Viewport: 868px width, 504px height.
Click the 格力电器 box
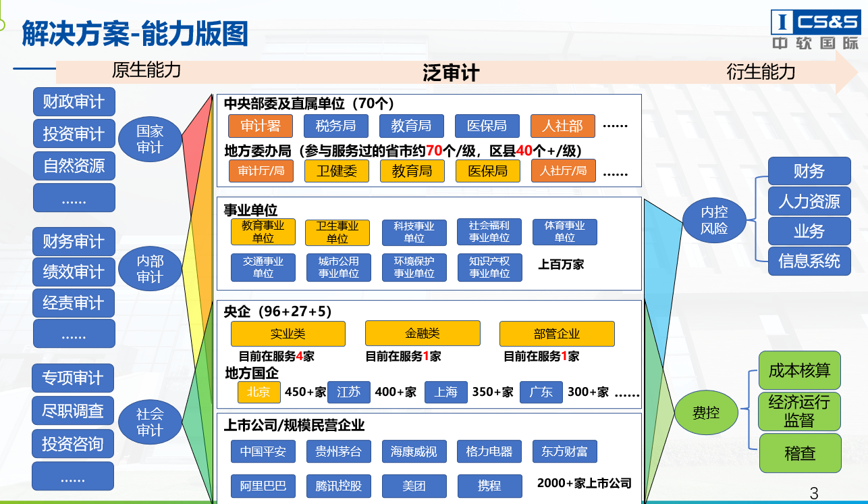[489, 451]
